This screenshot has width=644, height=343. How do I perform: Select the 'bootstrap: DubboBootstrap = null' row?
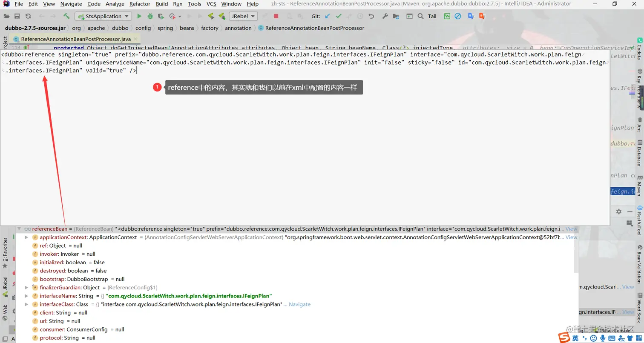pyautogui.click(x=296, y=279)
